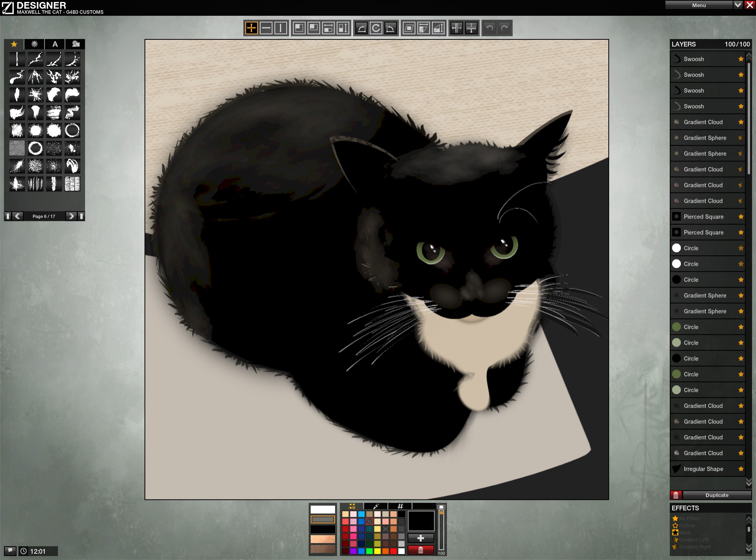Flip the layer horizontally using the mirror icon

pos(457,28)
